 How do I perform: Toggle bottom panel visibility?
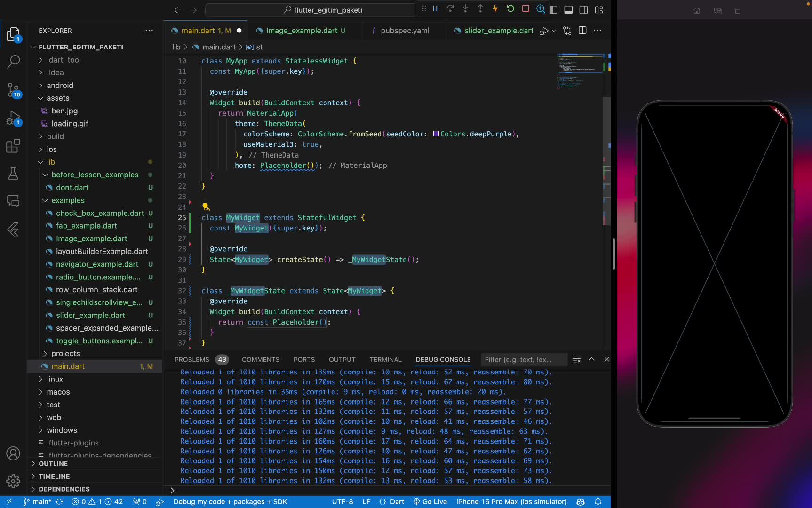pos(568,9)
